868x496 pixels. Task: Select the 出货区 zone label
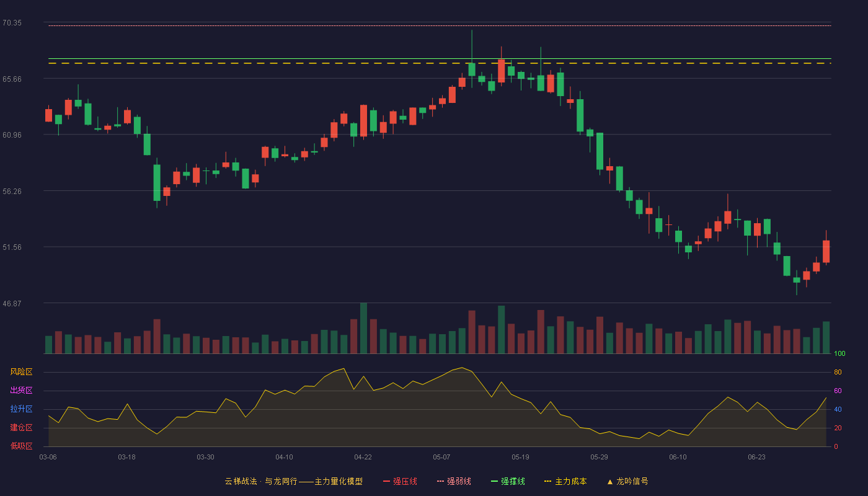[21, 391]
